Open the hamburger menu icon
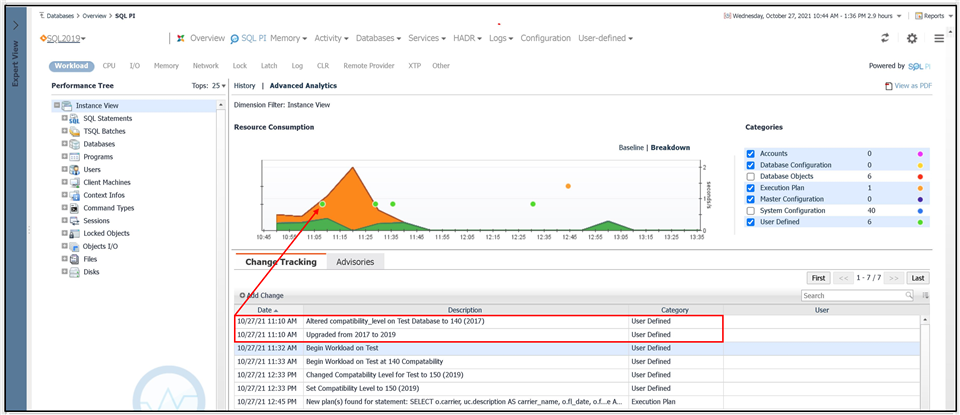Viewport: 960px width, 415px height. click(x=939, y=38)
